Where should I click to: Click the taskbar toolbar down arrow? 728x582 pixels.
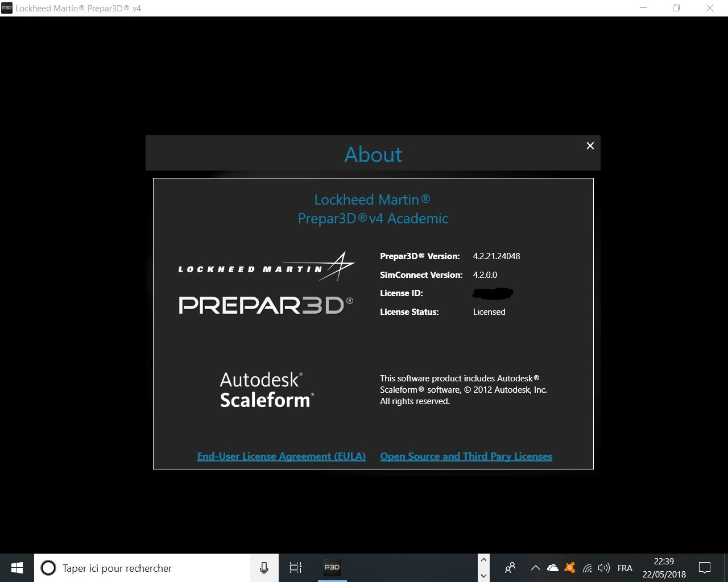pos(483,575)
